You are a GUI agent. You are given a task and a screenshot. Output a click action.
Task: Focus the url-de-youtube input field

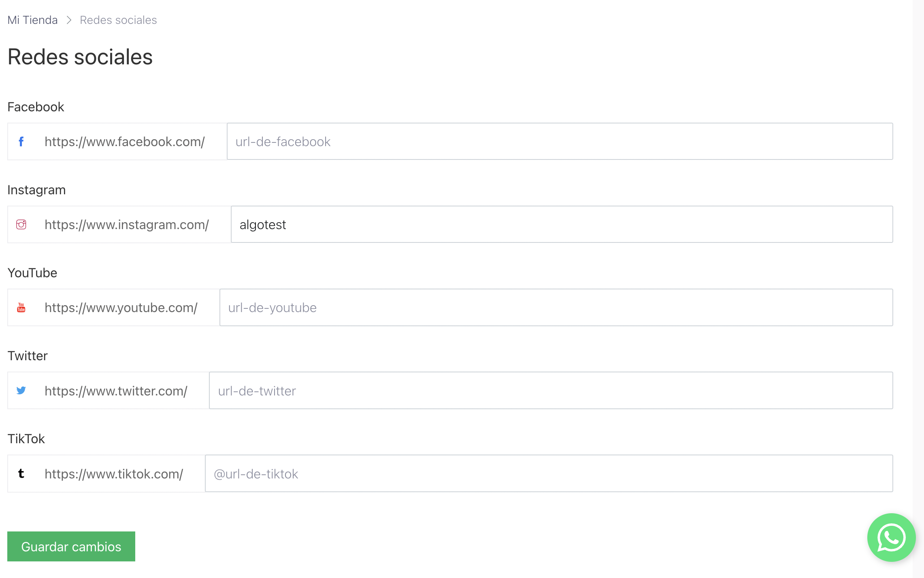point(556,307)
